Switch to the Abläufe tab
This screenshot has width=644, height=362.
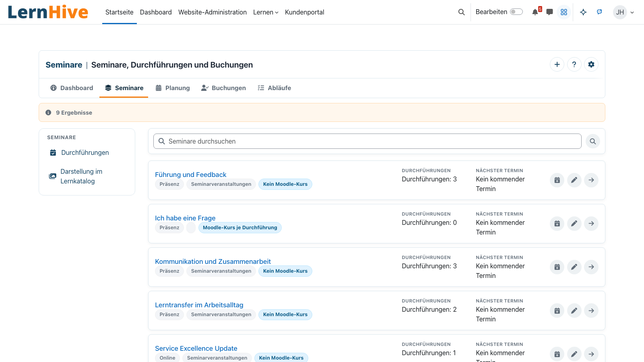coord(275,88)
